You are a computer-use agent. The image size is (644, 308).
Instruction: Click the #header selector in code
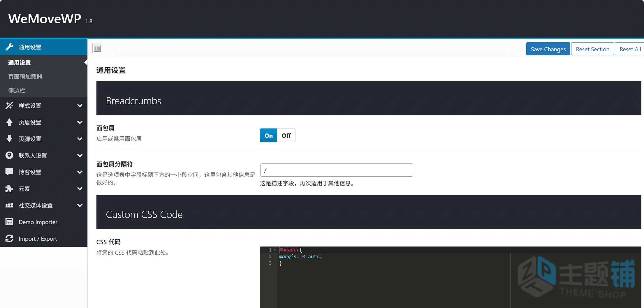(x=289, y=250)
